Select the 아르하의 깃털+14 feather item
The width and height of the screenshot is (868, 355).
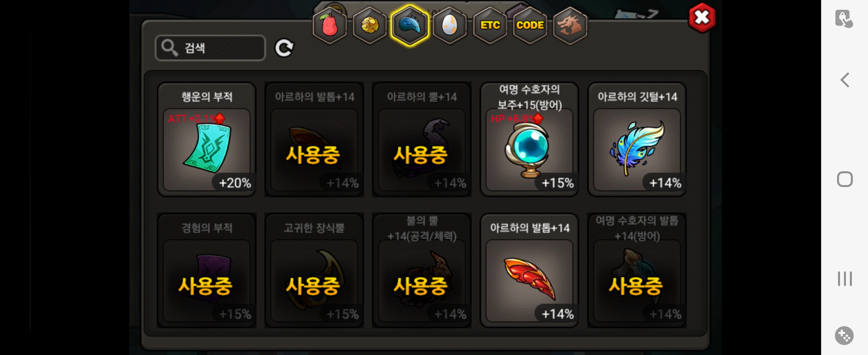point(637,139)
